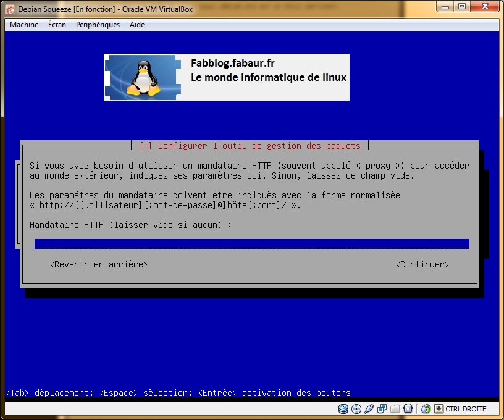Click the optical CD/DVD drive icon

pyautogui.click(x=356, y=409)
